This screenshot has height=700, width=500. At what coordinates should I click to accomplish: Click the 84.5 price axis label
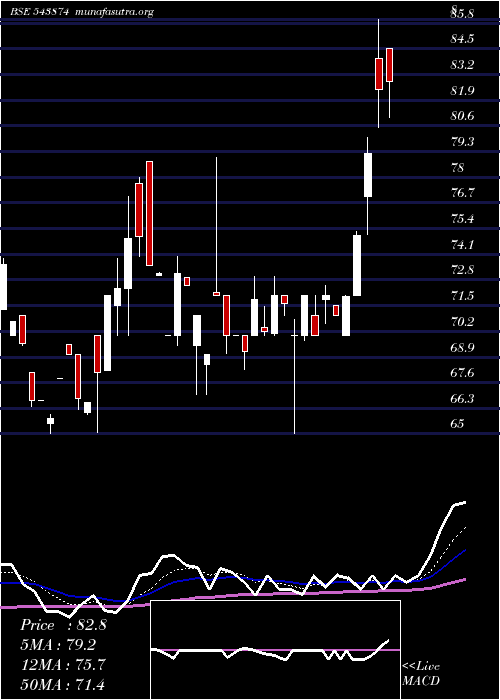point(462,39)
